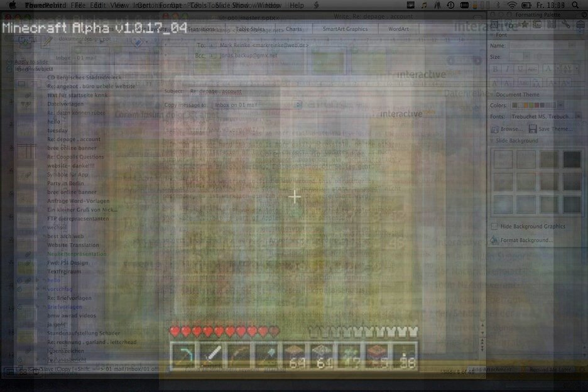Open Spotlight search in the menu bar

click(x=575, y=5)
